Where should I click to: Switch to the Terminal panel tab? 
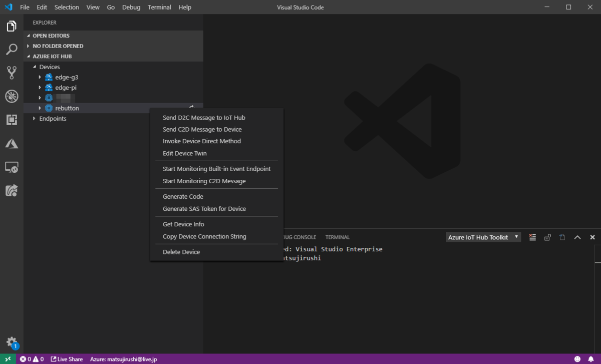tap(337, 237)
